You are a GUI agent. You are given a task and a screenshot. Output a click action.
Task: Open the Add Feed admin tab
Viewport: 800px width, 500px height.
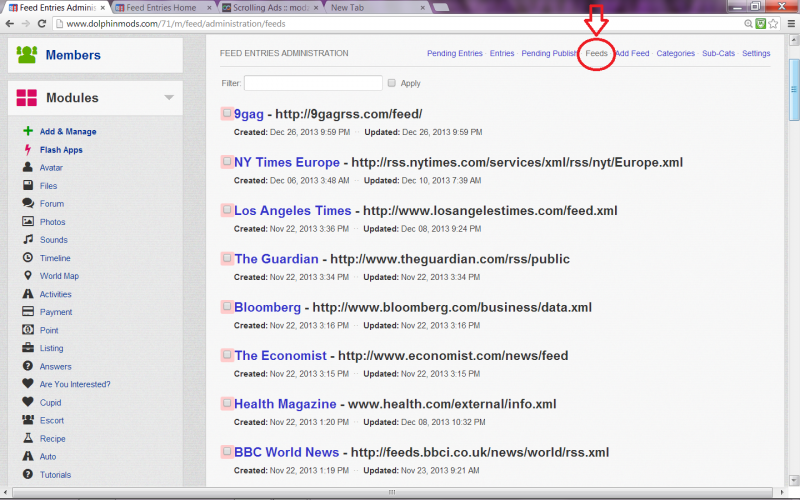click(632, 53)
